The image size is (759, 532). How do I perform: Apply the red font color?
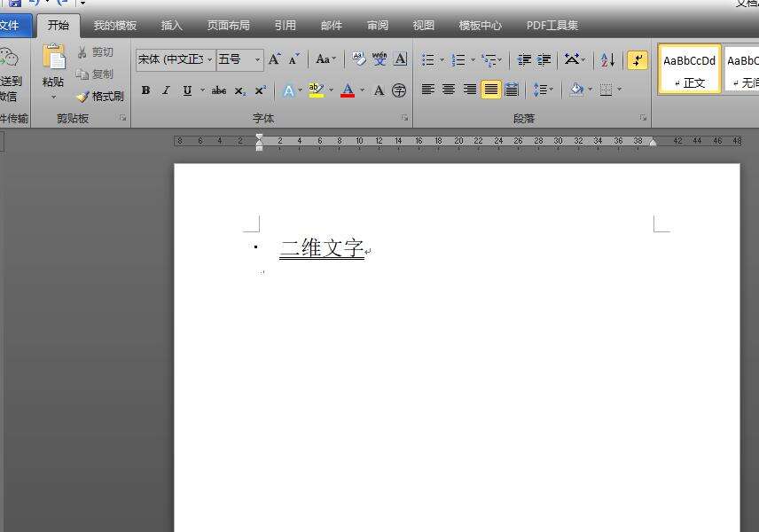click(348, 90)
